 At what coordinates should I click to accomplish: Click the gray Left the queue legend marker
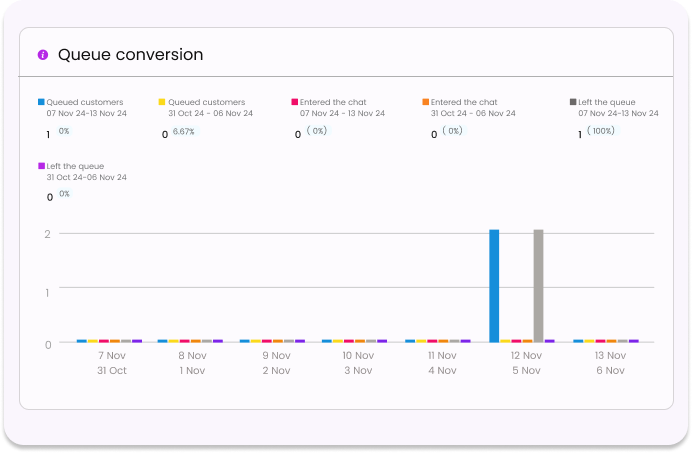573,102
